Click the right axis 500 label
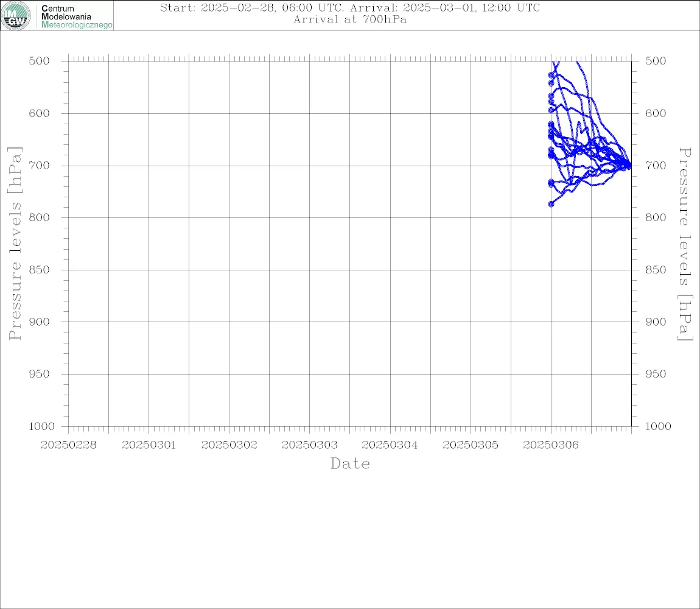This screenshot has height=609, width=700. pyautogui.click(x=656, y=61)
